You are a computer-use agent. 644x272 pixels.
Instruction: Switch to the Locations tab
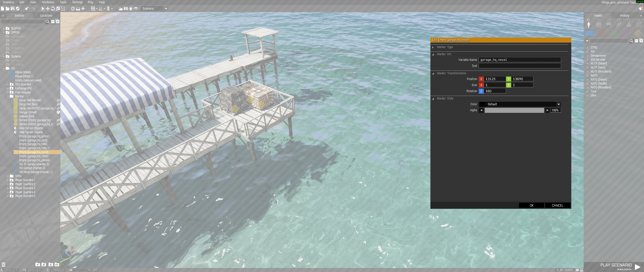pos(46,16)
